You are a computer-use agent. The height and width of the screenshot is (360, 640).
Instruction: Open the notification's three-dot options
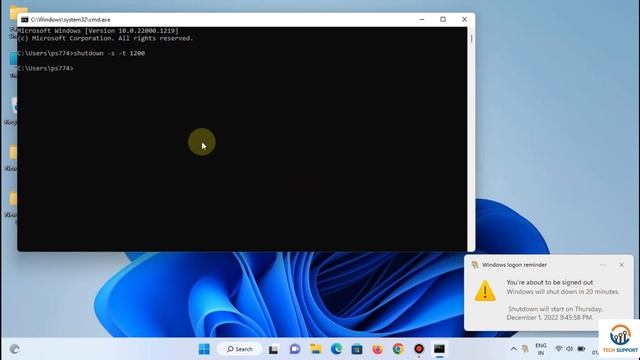tap(603, 265)
